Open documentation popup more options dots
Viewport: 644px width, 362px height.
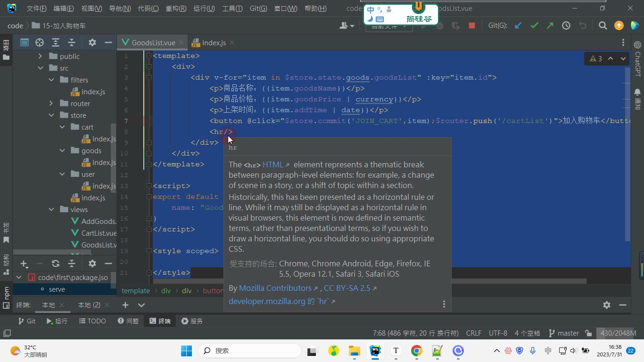tap(444, 304)
